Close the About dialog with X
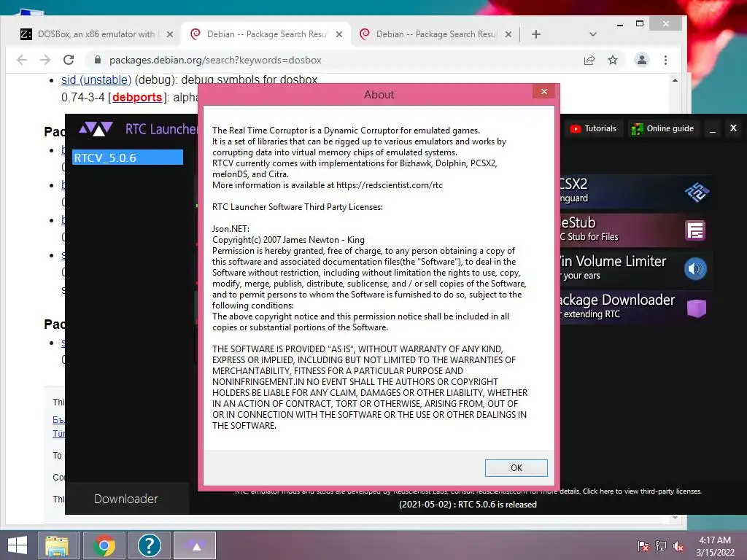This screenshot has height=560, width=747. [x=544, y=91]
